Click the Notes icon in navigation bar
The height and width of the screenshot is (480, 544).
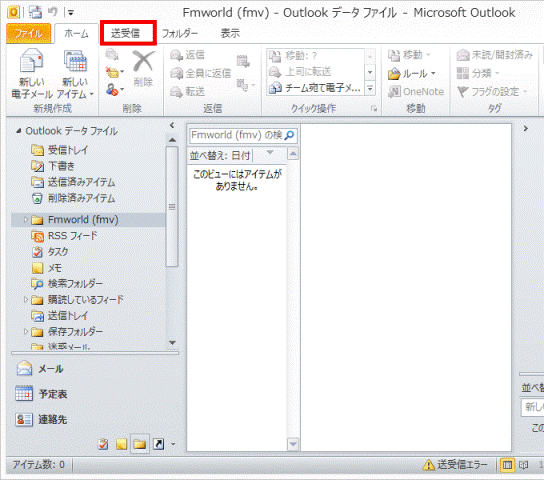click(121, 444)
